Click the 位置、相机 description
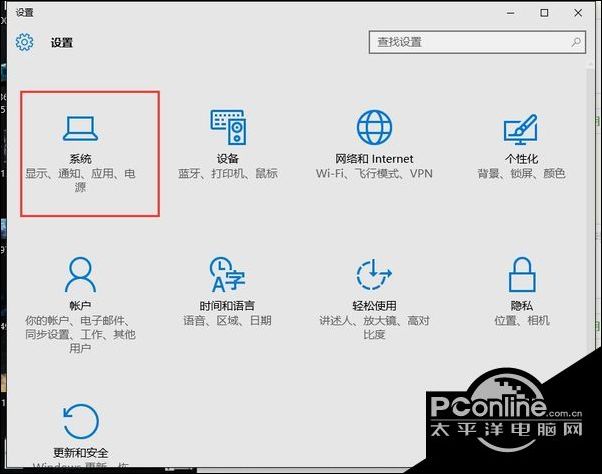This screenshot has height=474, width=602. pyautogui.click(x=521, y=320)
